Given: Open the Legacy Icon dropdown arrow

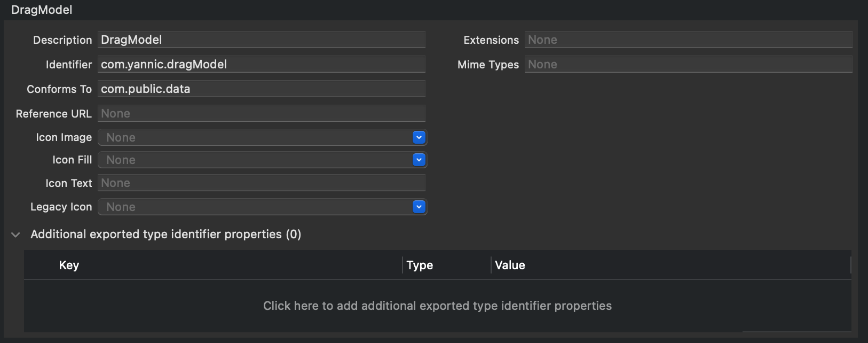Looking at the screenshot, I should pyautogui.click(x=419, y=207).
